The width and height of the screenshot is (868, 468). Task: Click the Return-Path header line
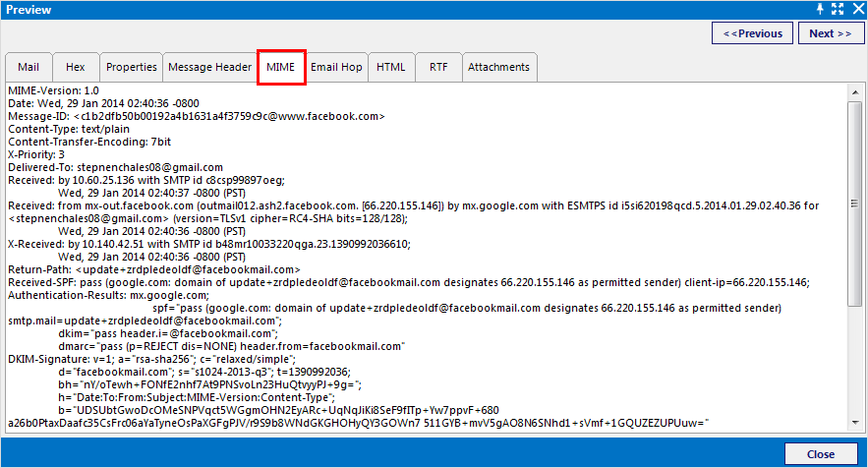(x=154, y=269)
